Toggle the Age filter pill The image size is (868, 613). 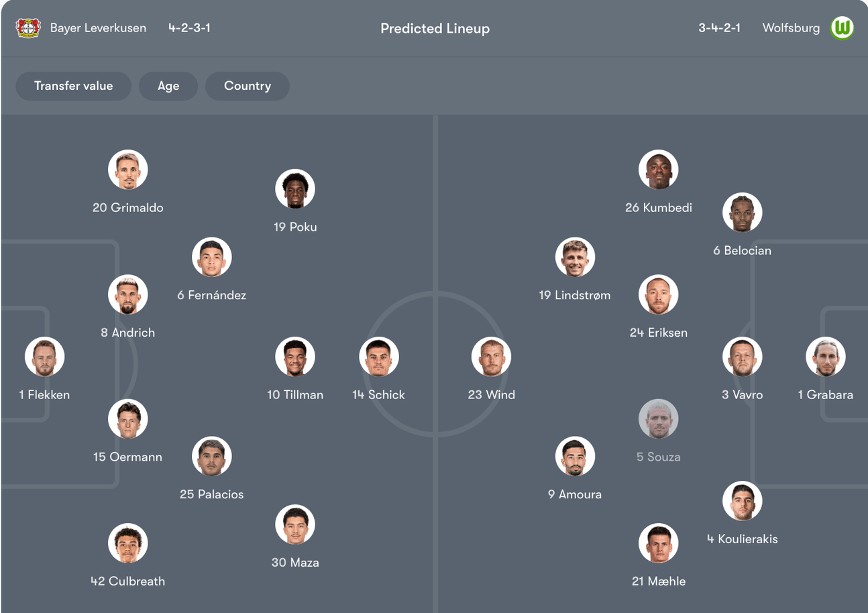click(x=168, y=86)
